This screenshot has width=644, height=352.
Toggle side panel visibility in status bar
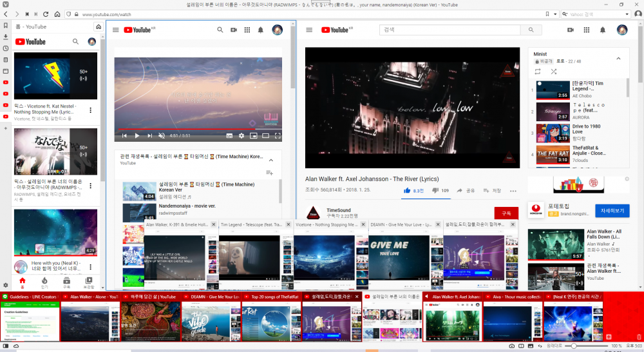6,346
